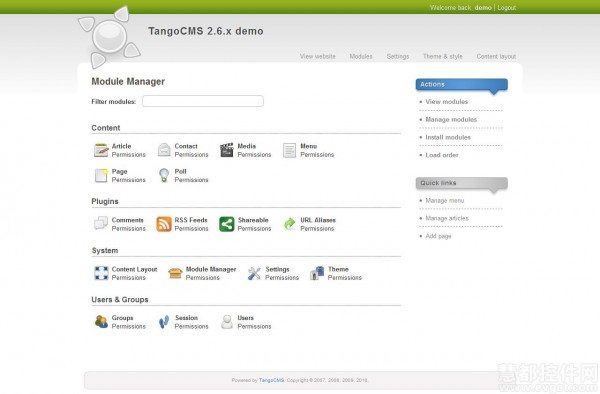Viewport: 600px width, 394px height.
Task: Go to View website in top navigation
Action: (318, 56)
